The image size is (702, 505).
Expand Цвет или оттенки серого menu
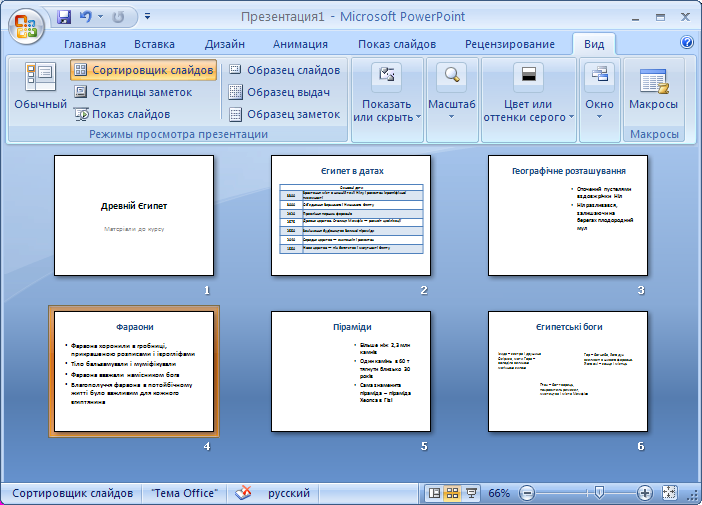pyautogui.click(x=528, y=99)
